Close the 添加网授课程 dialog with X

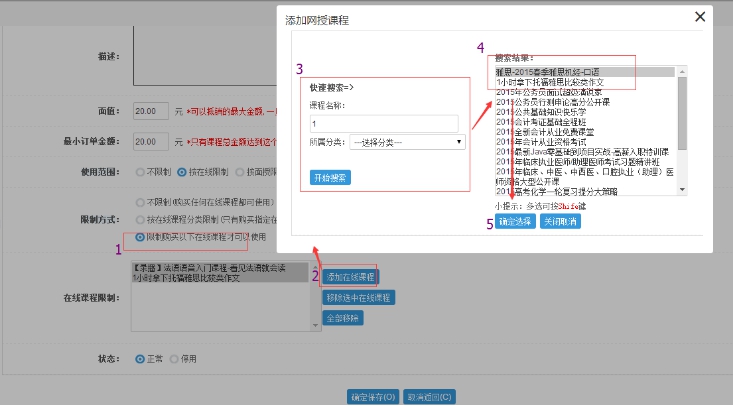pyautogui.click(x=699, y=16)
